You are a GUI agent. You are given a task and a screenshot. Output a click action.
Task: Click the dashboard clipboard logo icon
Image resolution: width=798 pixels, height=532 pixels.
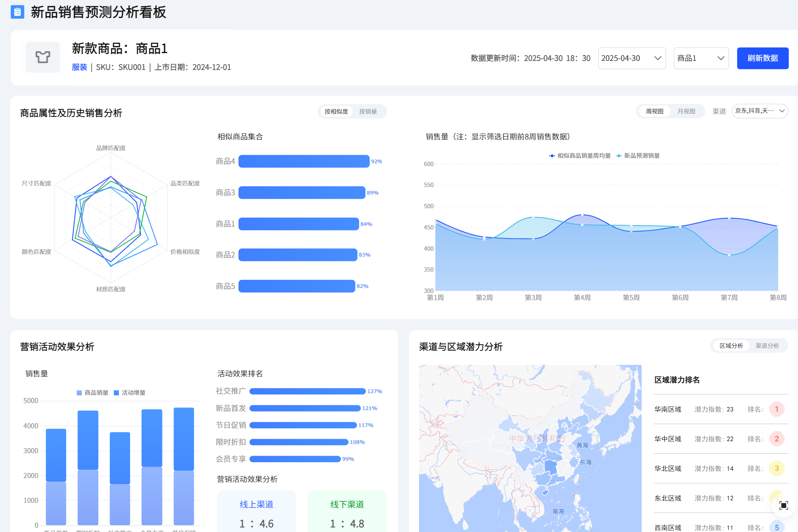tap(17, 12)
